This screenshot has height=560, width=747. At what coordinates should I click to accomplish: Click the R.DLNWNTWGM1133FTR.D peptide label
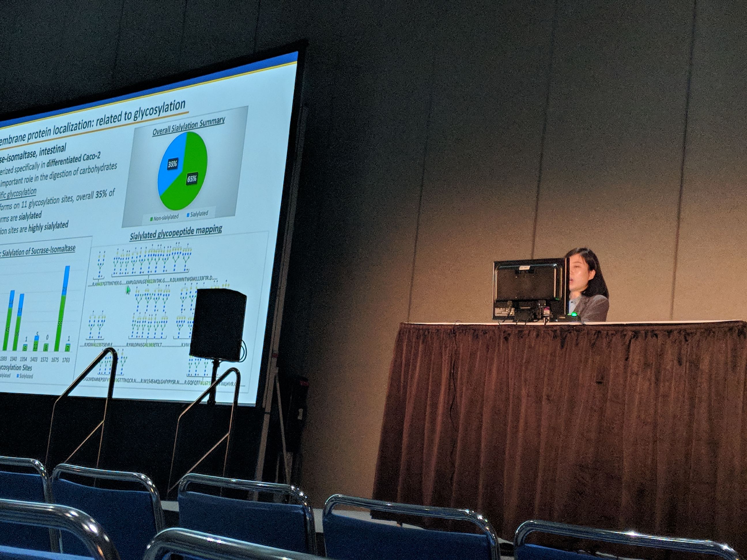[191, 280]
